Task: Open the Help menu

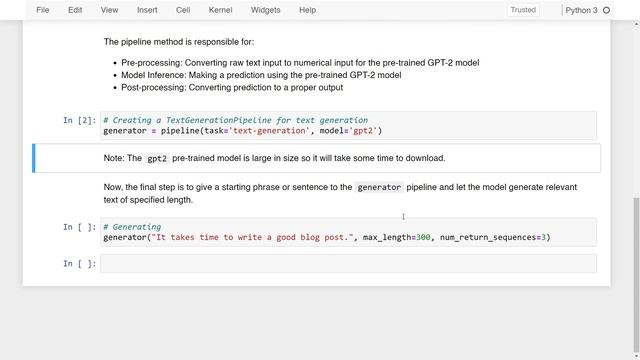Action: (x=307, y=10)
